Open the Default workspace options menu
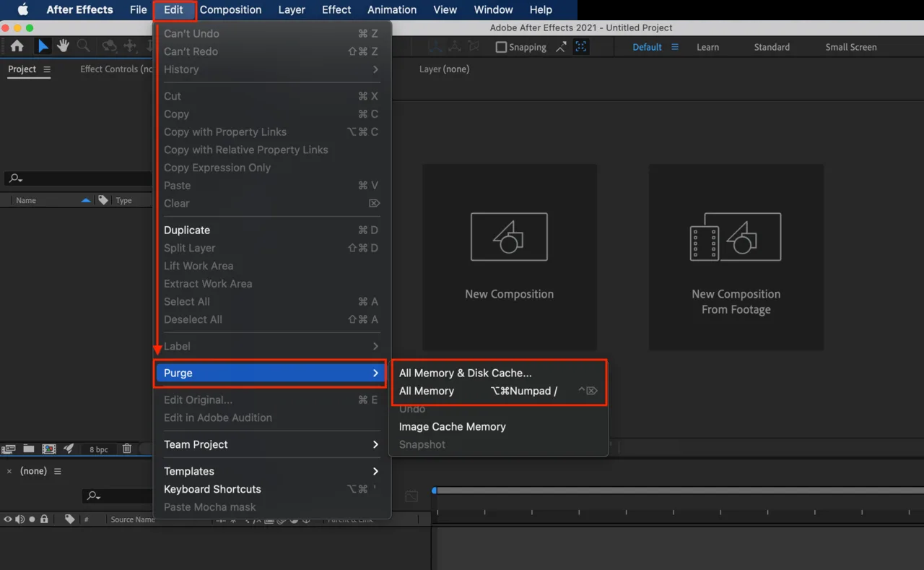Image resolution: width=924 pixels, height=570 pixels. [675, 47]
